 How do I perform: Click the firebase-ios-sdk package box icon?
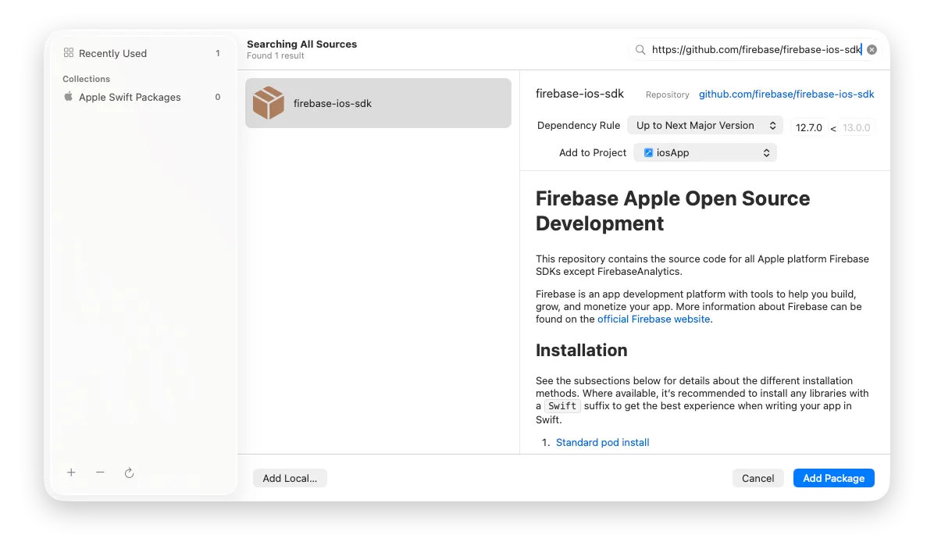pyautogui.click(x=268, y=102)
